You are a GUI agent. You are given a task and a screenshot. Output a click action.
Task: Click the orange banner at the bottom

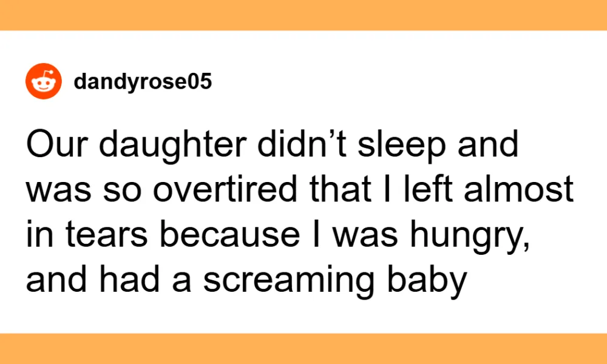[303, 348]
